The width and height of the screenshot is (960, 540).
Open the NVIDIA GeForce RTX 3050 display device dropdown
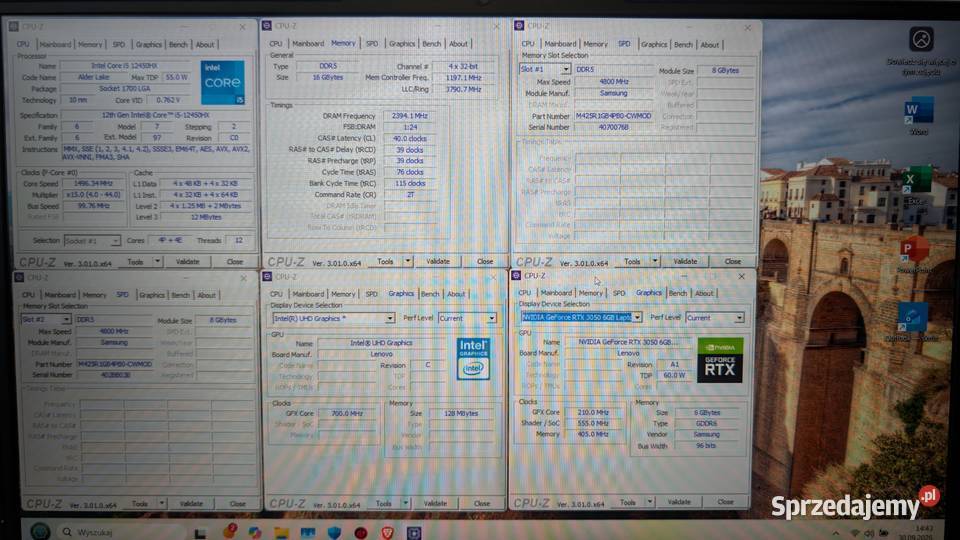coord(581,317)
